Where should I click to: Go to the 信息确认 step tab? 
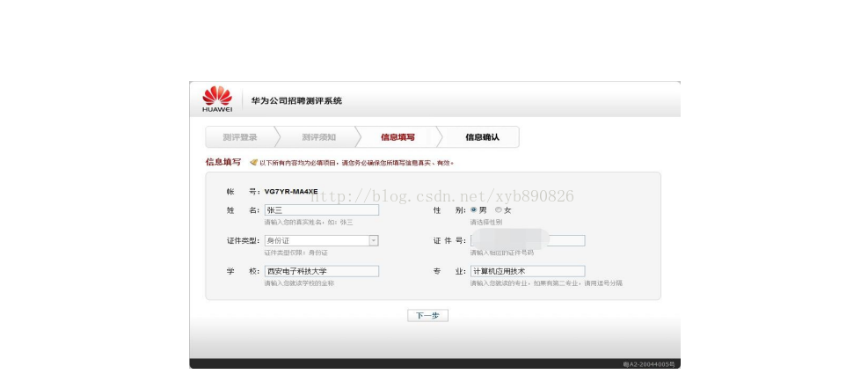click(482, 137)
